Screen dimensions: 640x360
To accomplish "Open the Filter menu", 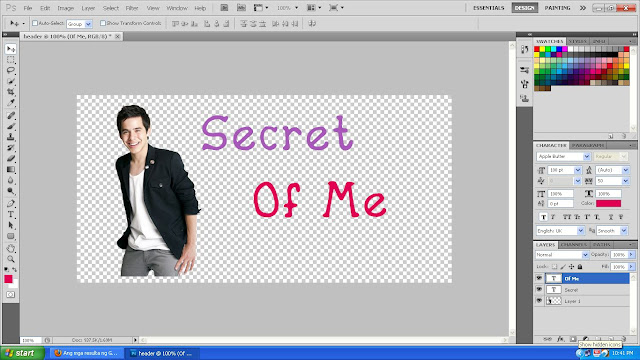I will 131,8.
